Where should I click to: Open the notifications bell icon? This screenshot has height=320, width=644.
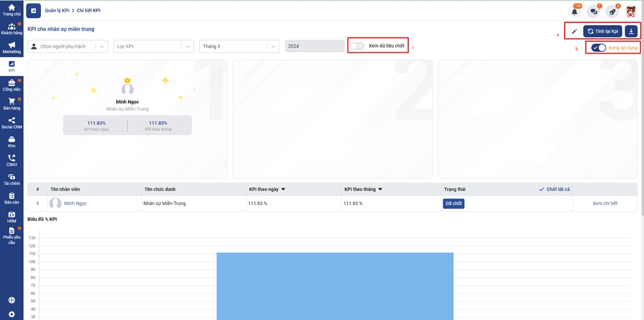point(574,11)
